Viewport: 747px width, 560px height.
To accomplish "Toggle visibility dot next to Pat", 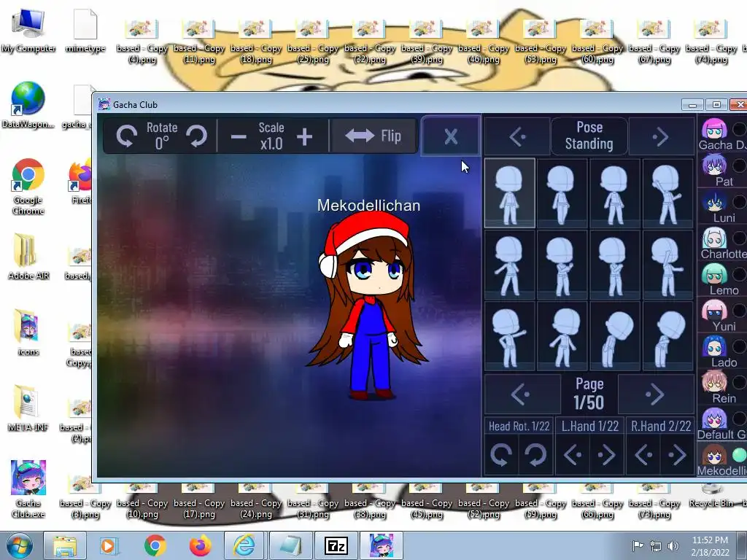I will (740, 166).
